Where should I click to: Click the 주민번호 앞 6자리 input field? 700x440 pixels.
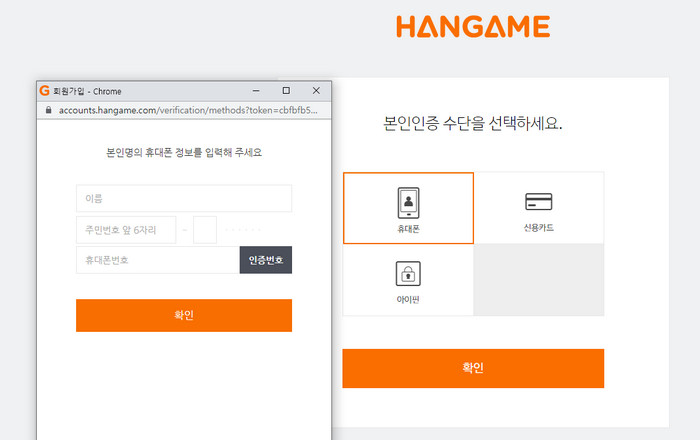click(126, 230)
